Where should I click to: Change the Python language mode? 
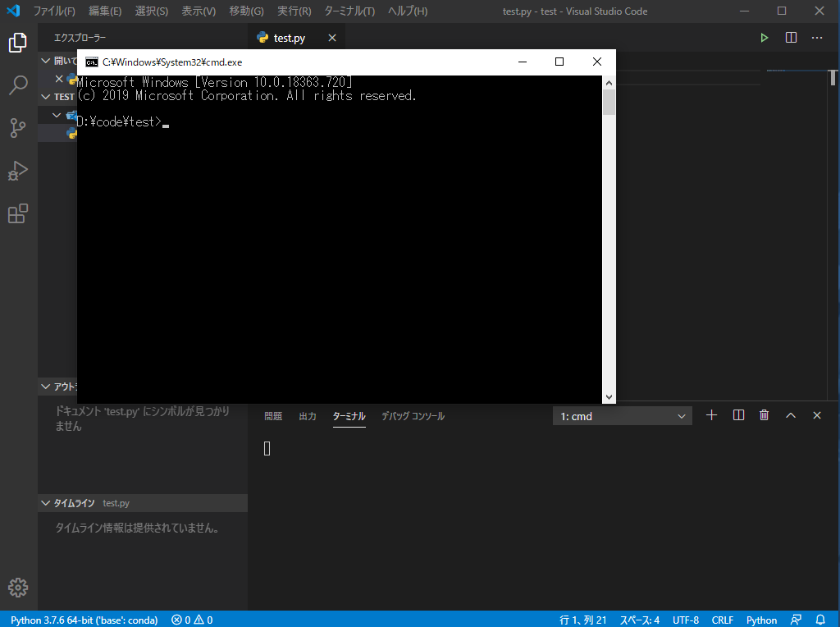pos(761,620)
